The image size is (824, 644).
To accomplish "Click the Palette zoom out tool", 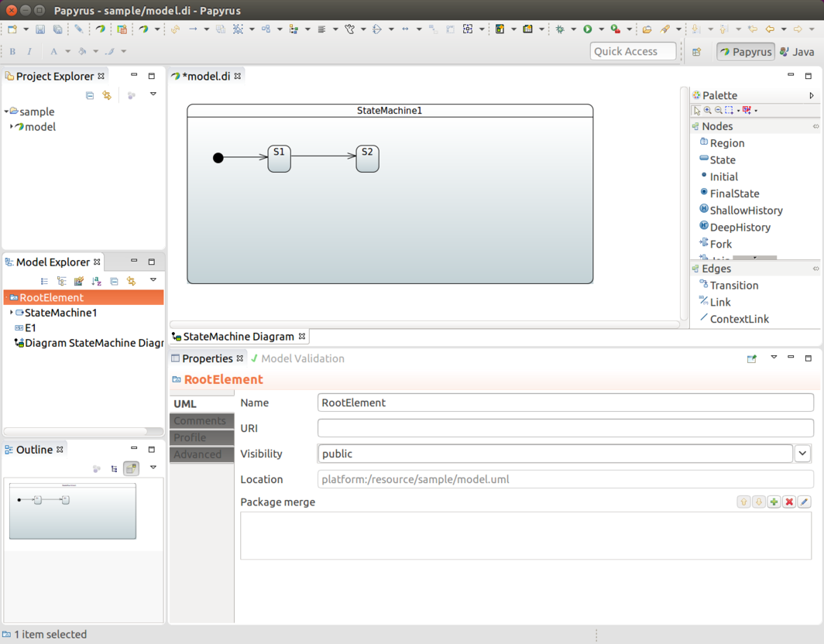I will click(719, 111).
